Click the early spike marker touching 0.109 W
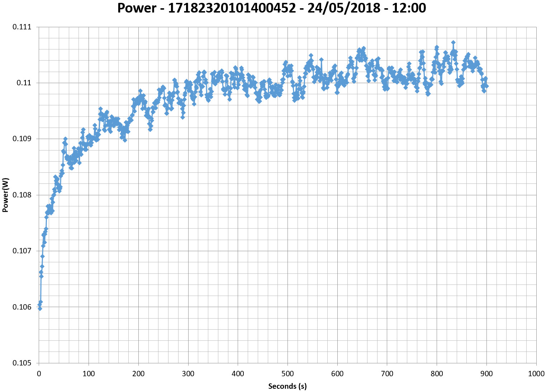This screenshot has height=392, width=546. 65,139
